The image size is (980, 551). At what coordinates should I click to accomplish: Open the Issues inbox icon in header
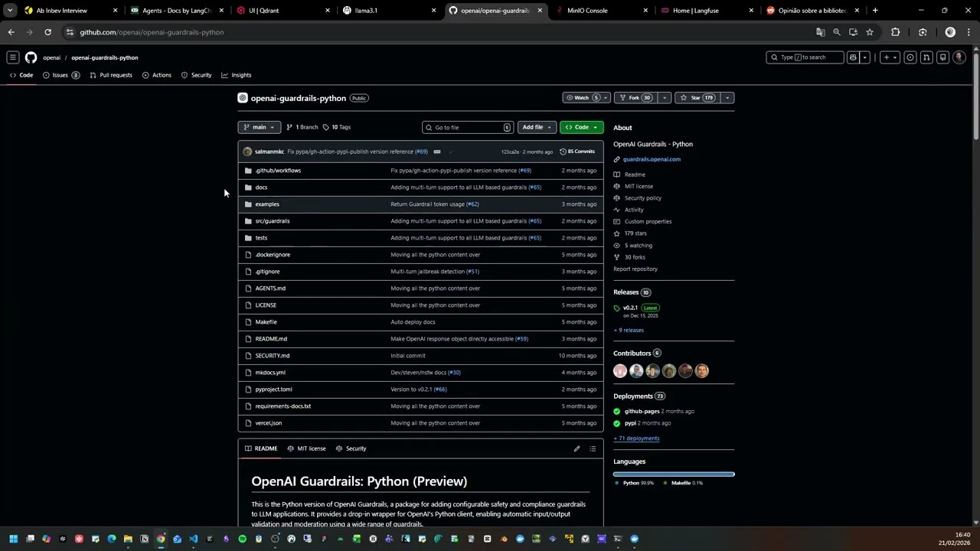(x=910, y=57)
